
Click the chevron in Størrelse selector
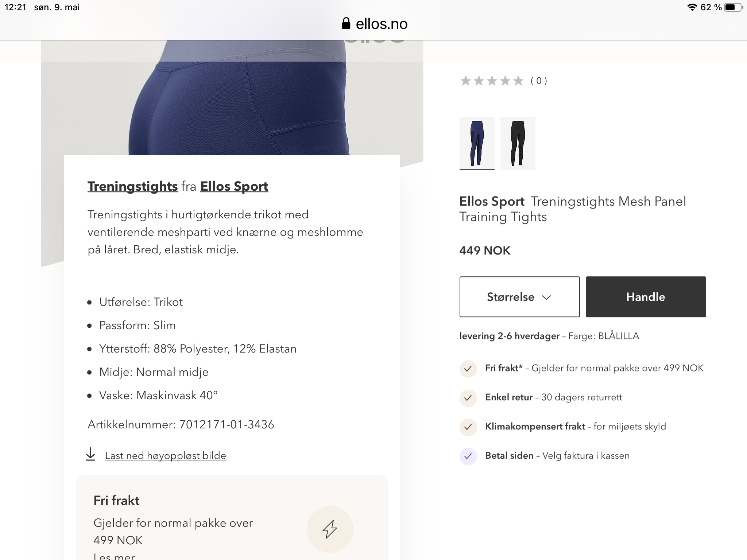(x=546, y=297)
